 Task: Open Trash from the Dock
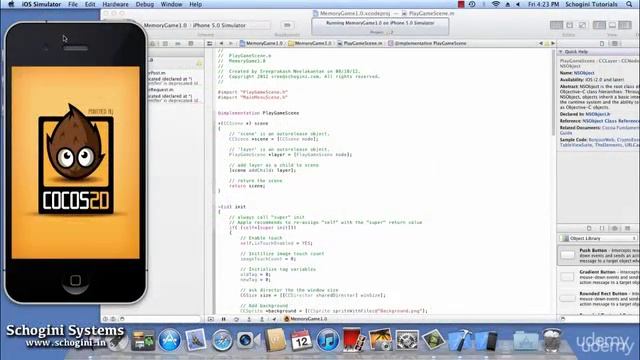tap(551, 340)
